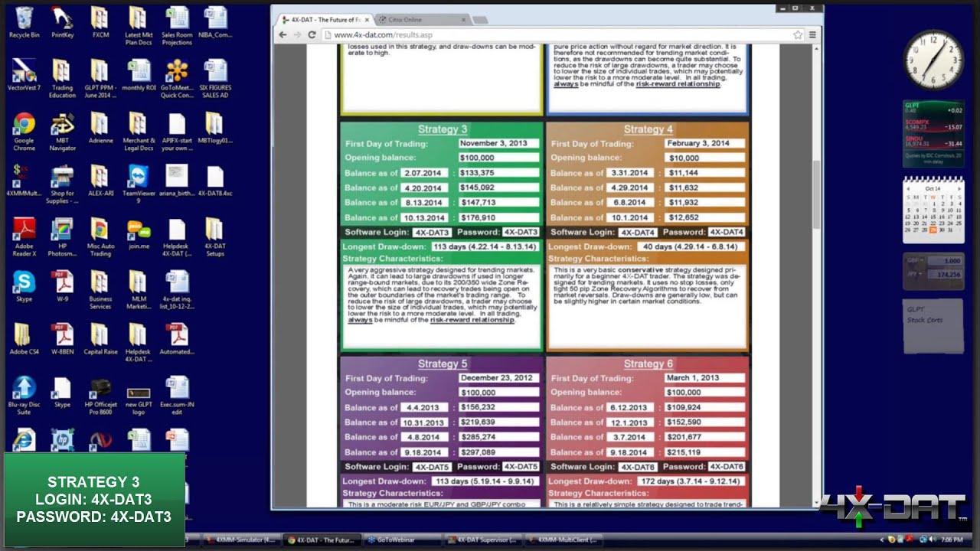Click Strategy 3 balance value $176,910

pos(498,217)
